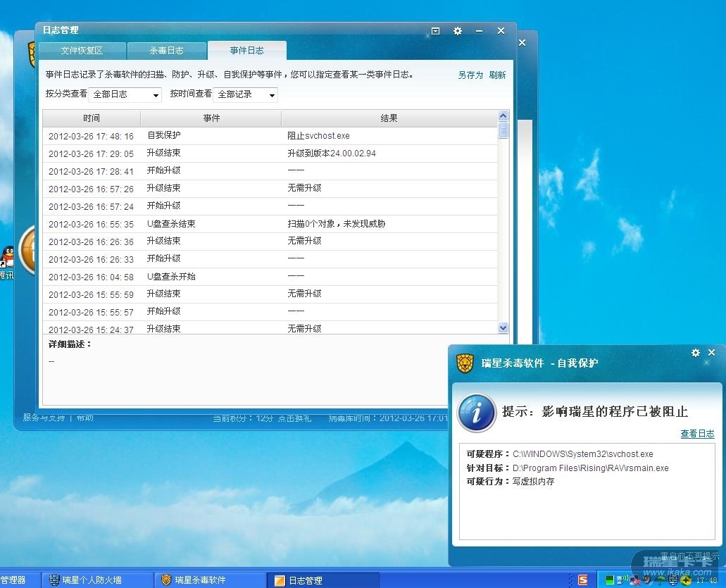Click the 写虚拟内存 behavior text
Image resolution: width=726 pixels, height=588 pixels.
533,482
